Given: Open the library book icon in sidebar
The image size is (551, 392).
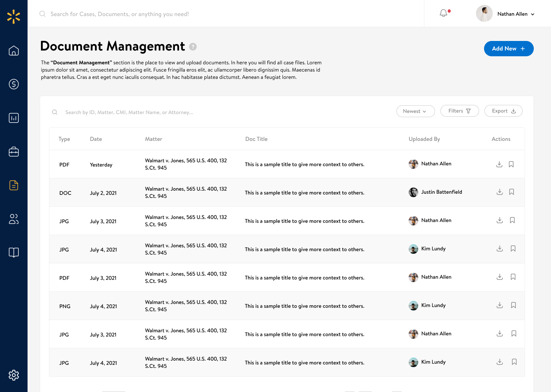Looking at the screenshot, I should tap(14, 253).
